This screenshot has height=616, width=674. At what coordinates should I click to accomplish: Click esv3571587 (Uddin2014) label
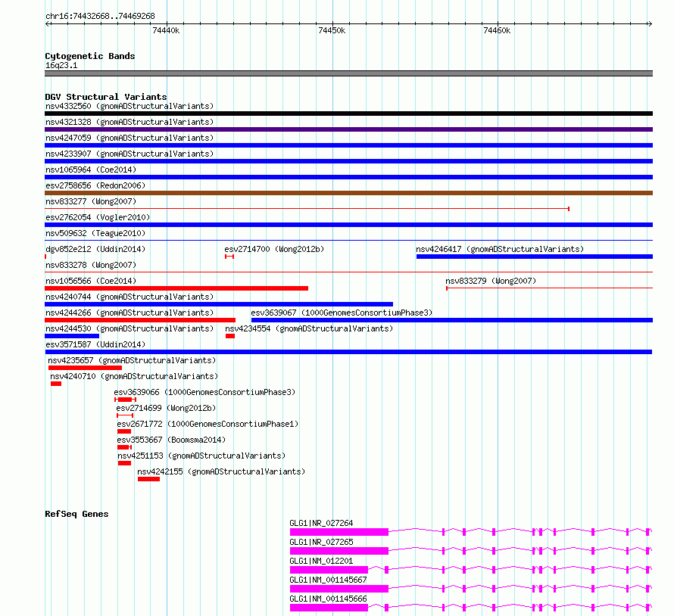(x=95, y=344)
